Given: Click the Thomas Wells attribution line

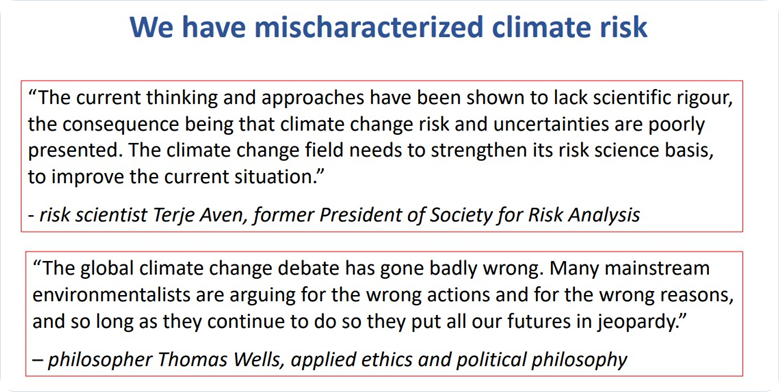Looking at the screenshot, I should click(x=330, y=359).
